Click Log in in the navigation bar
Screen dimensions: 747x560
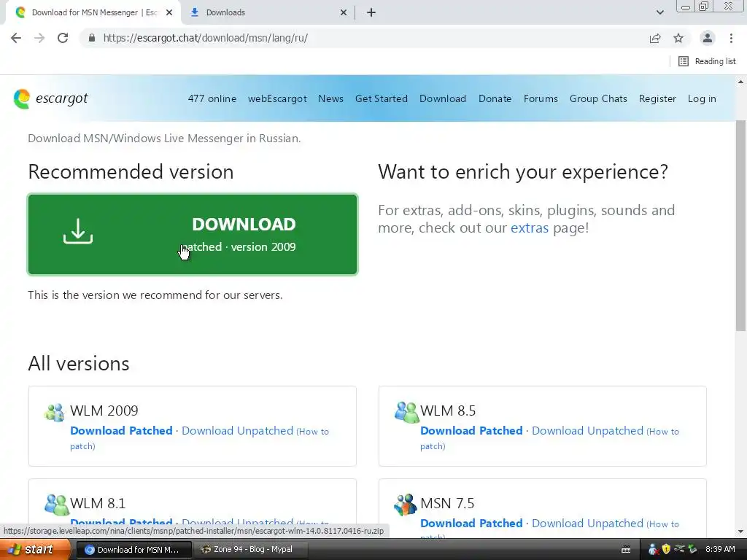tap(702, 98)
